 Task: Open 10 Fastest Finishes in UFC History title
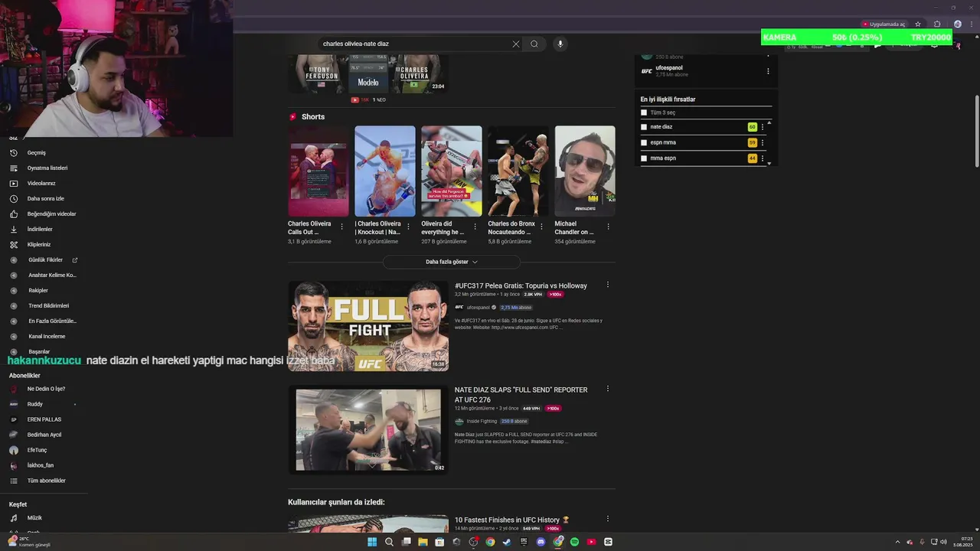512,520
